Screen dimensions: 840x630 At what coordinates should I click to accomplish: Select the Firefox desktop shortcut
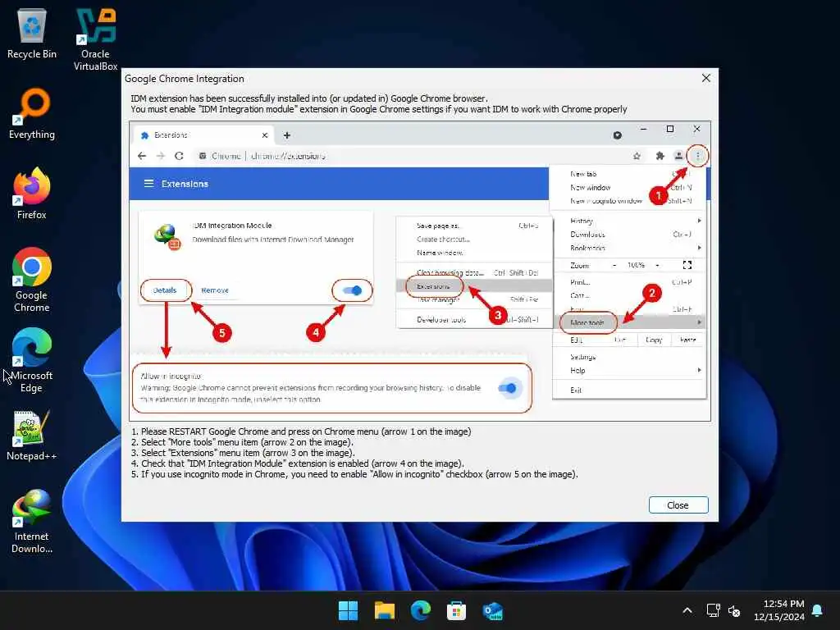point(32,194)
